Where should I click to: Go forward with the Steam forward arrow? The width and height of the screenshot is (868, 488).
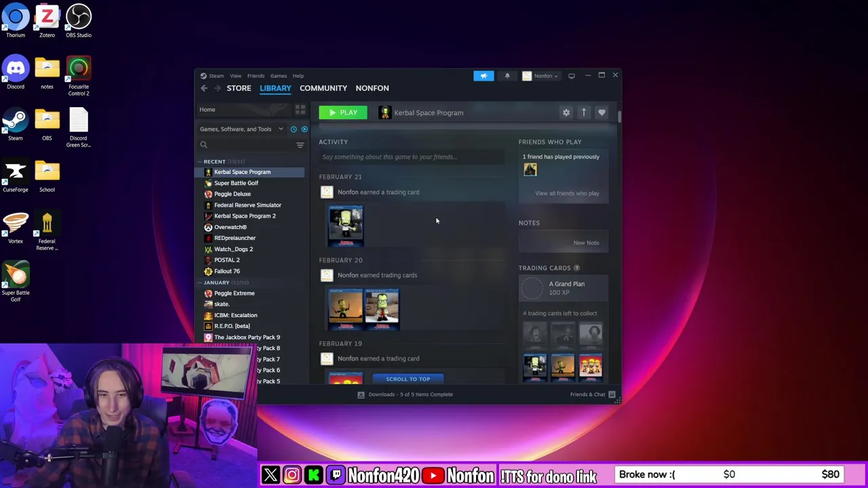click(218, 88)
